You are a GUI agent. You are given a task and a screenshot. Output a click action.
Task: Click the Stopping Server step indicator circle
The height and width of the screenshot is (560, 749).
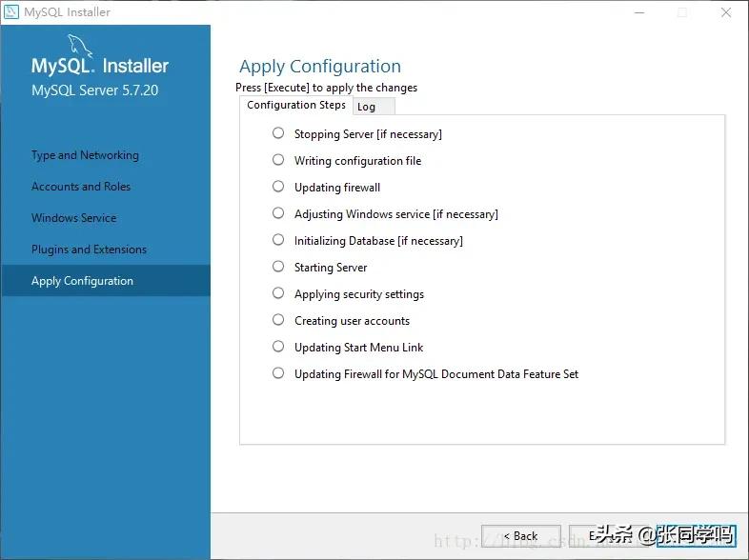coord(278,132)
